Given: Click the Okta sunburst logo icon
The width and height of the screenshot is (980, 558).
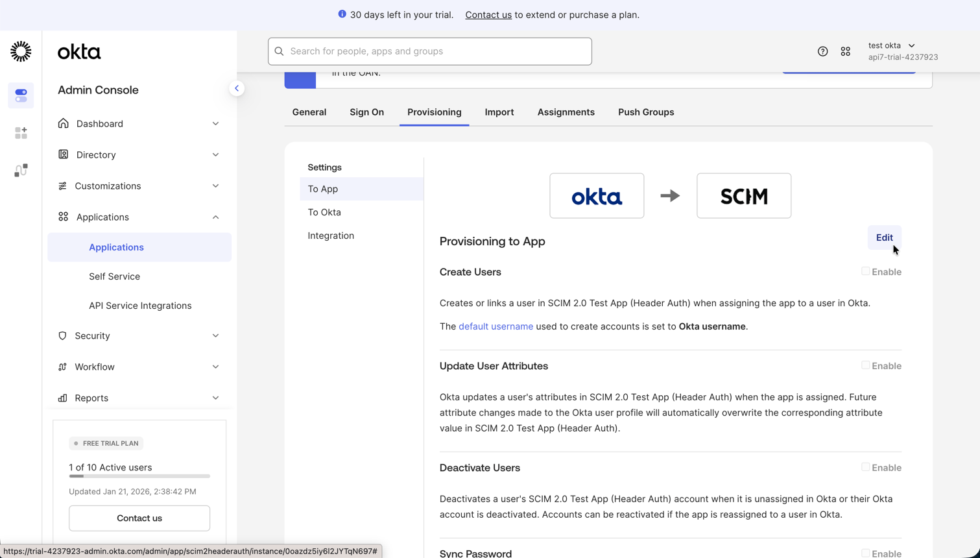Looking at the screenshot, I should [x=21, y=51].
